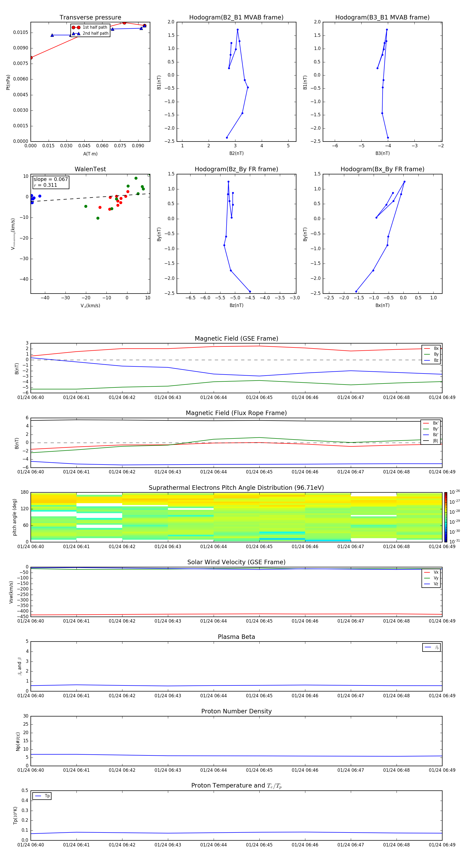This screenshot has width=473, height=868.
Task: Click the 'Bz(nT)' x-axis label
Action: click(x=236, y=305)
